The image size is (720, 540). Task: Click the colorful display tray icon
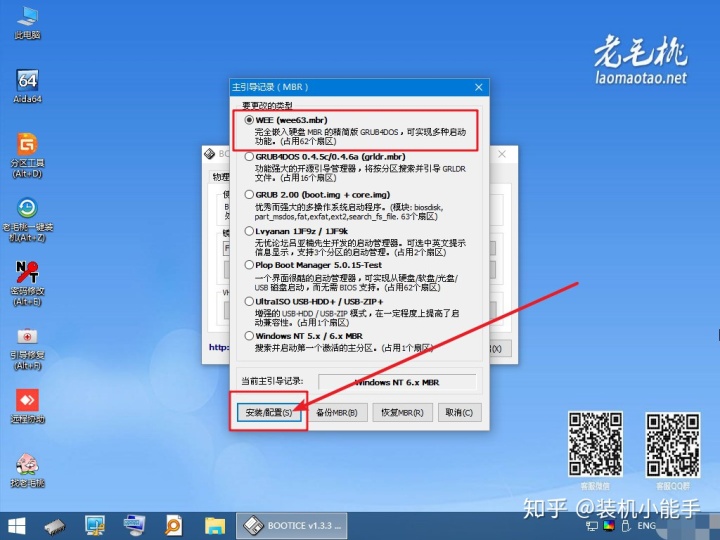click(x=609, y=526)
